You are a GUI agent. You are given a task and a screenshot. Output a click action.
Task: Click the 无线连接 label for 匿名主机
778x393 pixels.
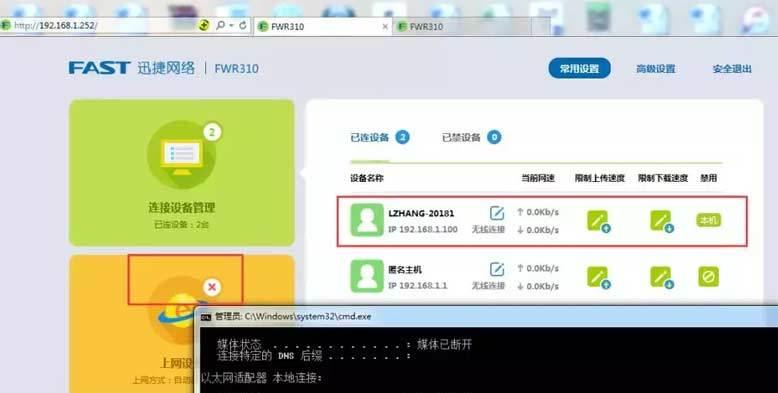488,285
